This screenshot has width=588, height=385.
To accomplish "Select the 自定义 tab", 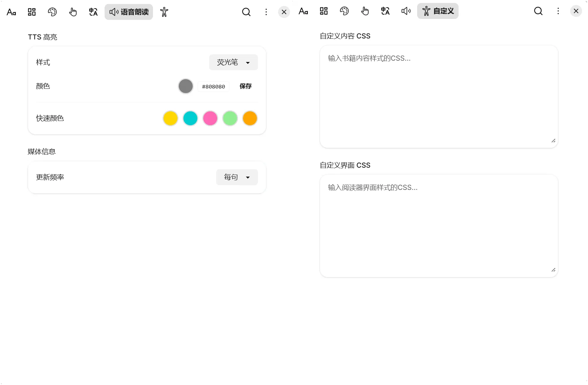I will tap(438, 11).
